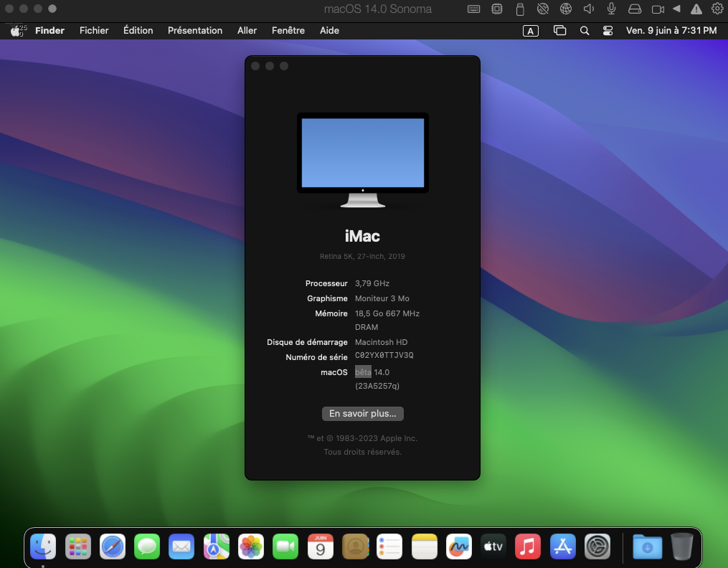Open Control Center icon in menu bar
Image resolution: width=728 pixels, height=568 pixels.
tap(608, 31)
